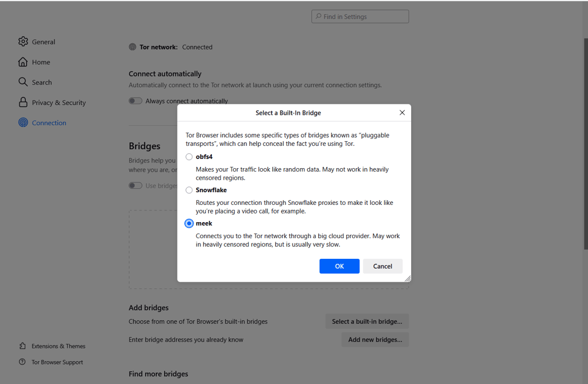Click the Privacy & Security lock icon
The height and width of the screenshot is (384, 588).
click(23, 102)
